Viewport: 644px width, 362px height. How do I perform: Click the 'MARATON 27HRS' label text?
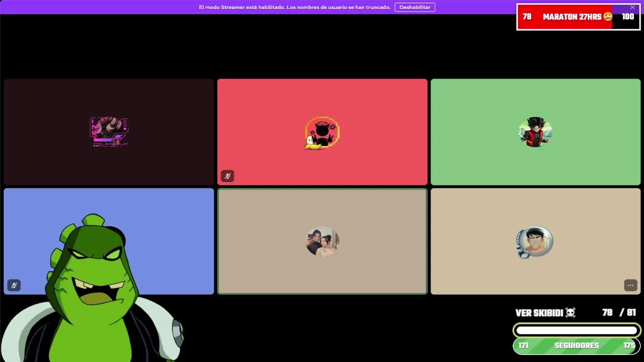point(572,17)
